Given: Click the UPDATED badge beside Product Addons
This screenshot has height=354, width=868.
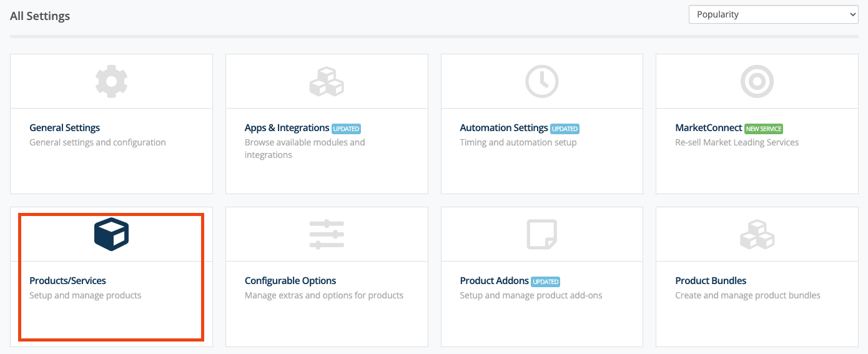Looking at the screenshot, I should point(546,282).
